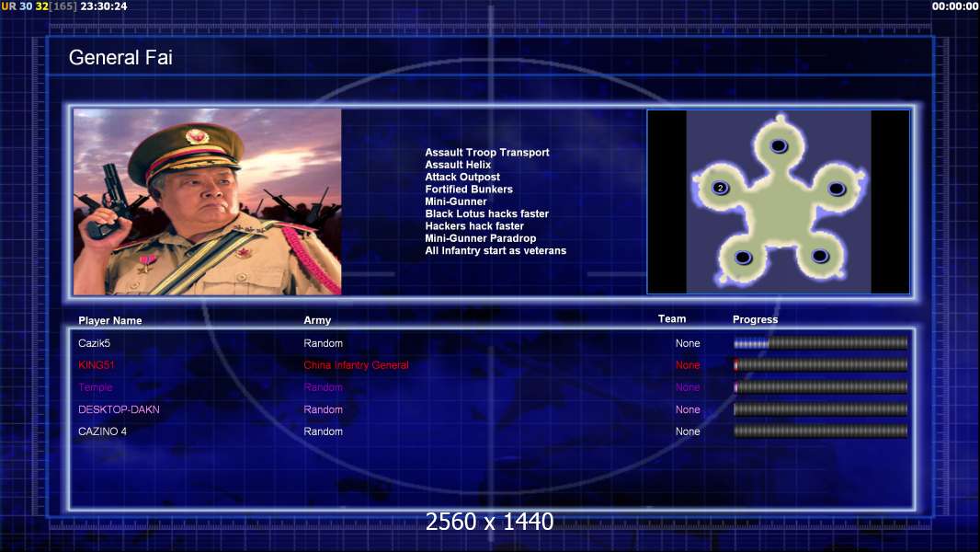Select the bottom-right start position on the map

(820, 255)
